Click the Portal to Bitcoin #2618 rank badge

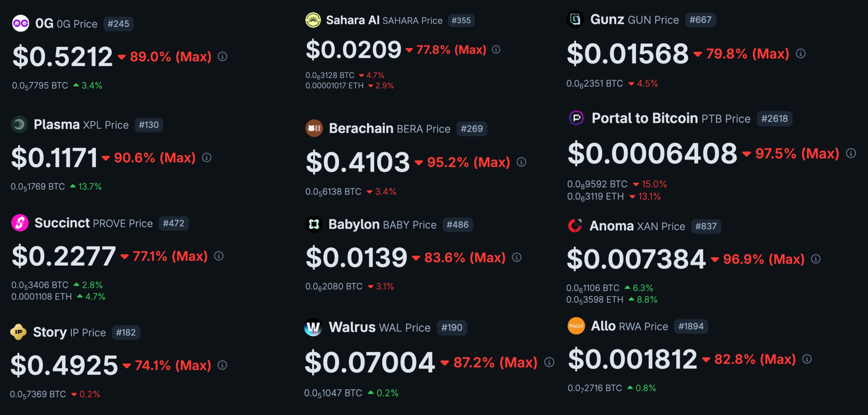774,119
